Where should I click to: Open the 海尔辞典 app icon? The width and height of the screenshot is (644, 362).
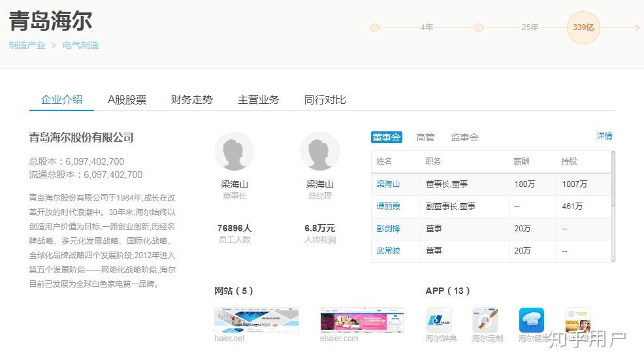pos(440,320)
